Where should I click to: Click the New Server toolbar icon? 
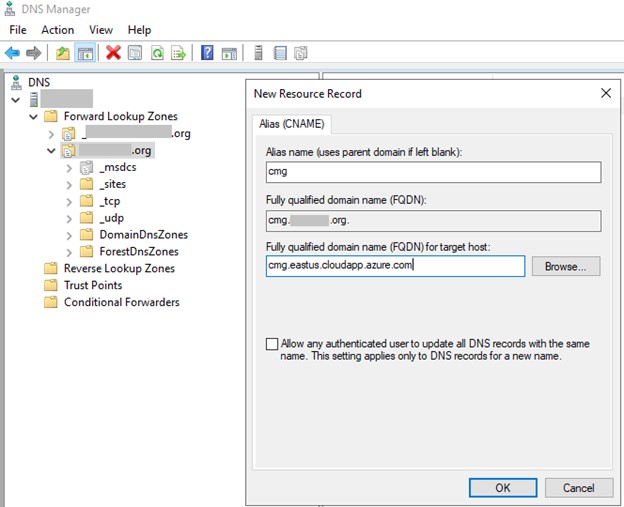click(x=258, y=53)
